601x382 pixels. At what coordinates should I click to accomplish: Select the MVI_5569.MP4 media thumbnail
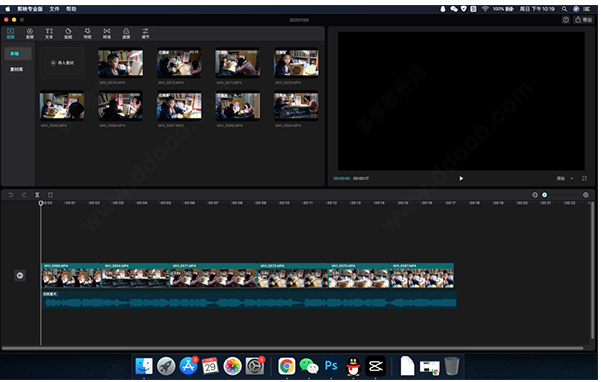pyautogui.click(x=62, y=106)
